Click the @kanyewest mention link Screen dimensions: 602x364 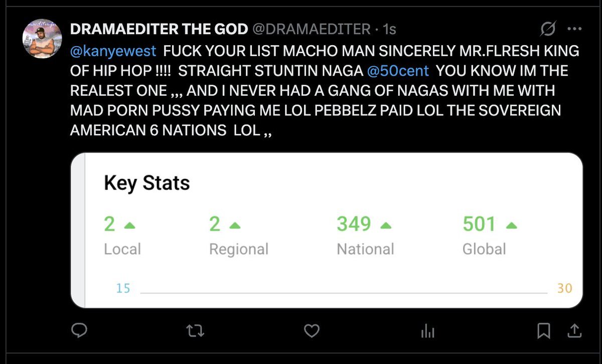click(x=113, y=51)
